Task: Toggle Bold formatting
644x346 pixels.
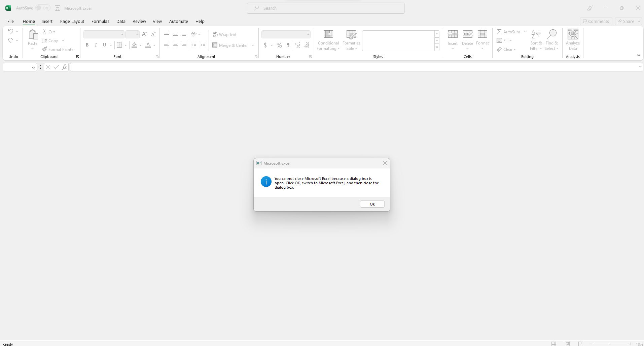Action: 87,45
